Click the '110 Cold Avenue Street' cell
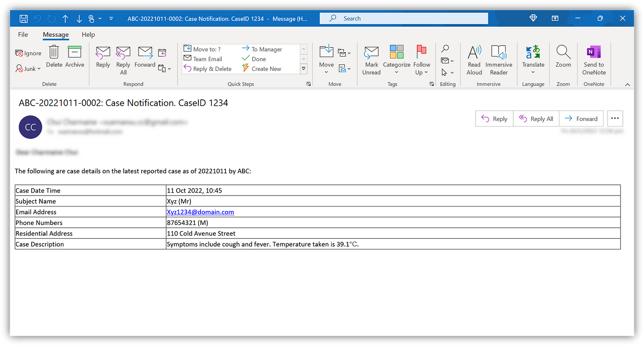This screenshot has width=644, height=346. [393, 233]
